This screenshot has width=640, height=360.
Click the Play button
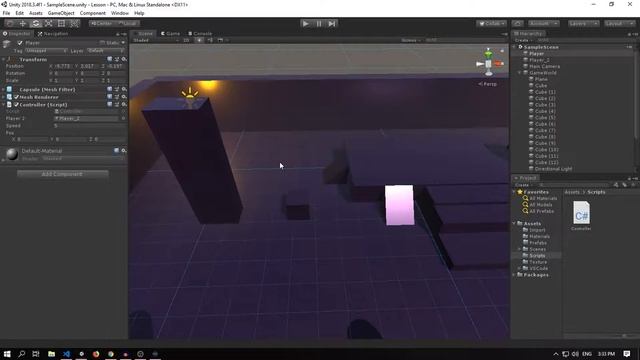point(306,24)
